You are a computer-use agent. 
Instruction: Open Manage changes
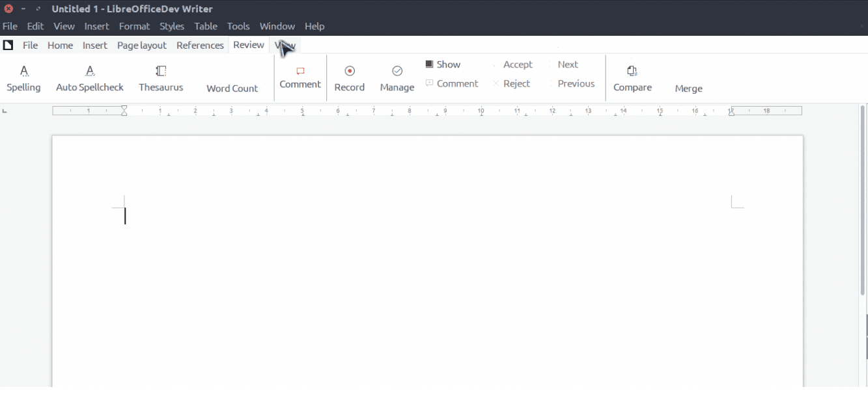coord(397,79)
